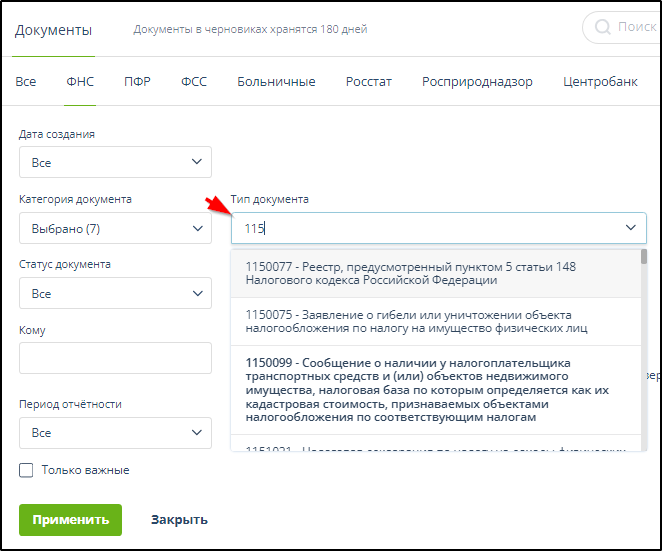Open the Центробанк tab

tap(600, 82)
